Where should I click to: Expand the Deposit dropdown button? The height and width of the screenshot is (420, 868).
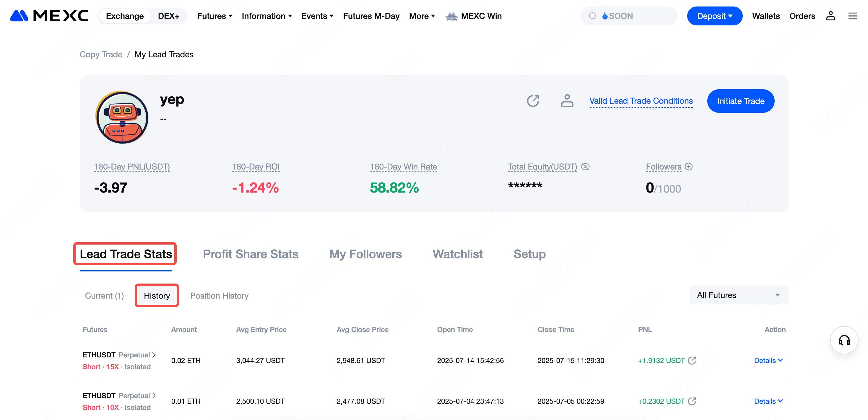[x=714, y=16]
